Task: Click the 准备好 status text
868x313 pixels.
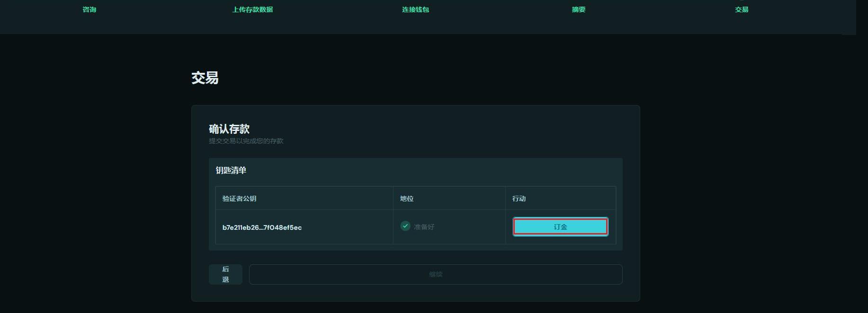Action: point(424,227)
